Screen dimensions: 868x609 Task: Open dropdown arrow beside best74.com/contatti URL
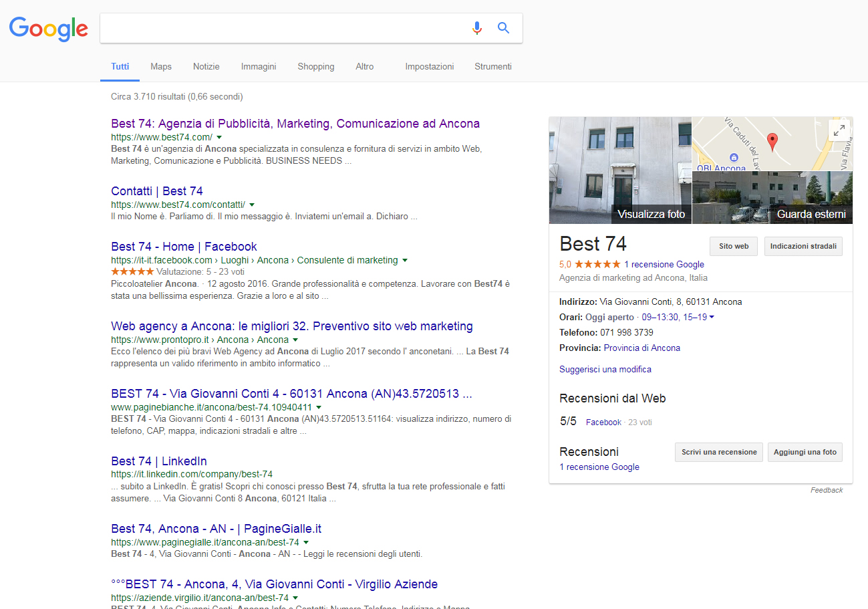click(252, 205)
